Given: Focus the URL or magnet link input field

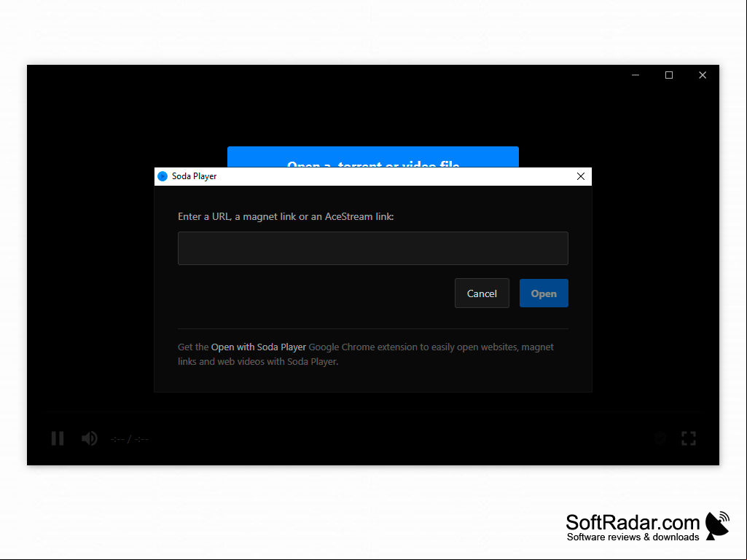Looking at the screenshot, I should point(373,248).
